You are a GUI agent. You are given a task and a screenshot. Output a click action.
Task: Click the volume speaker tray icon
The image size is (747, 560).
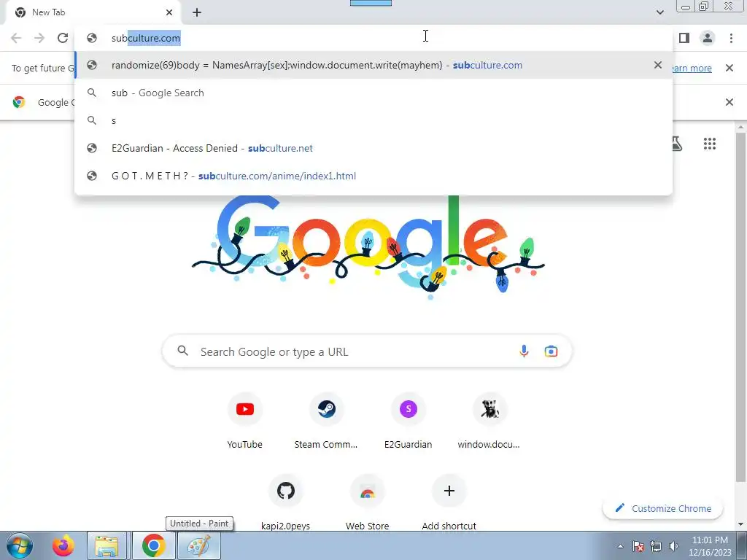[673, 546]
